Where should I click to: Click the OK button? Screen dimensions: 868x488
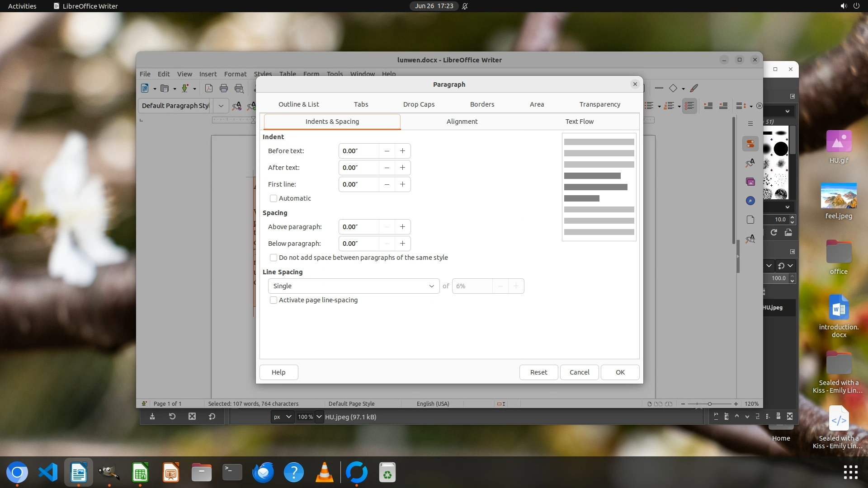click(620, 372)
